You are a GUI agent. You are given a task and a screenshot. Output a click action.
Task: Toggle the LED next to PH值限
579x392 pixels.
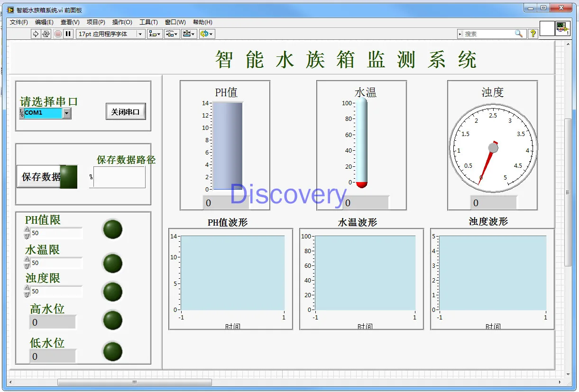(x=112, y=230)
